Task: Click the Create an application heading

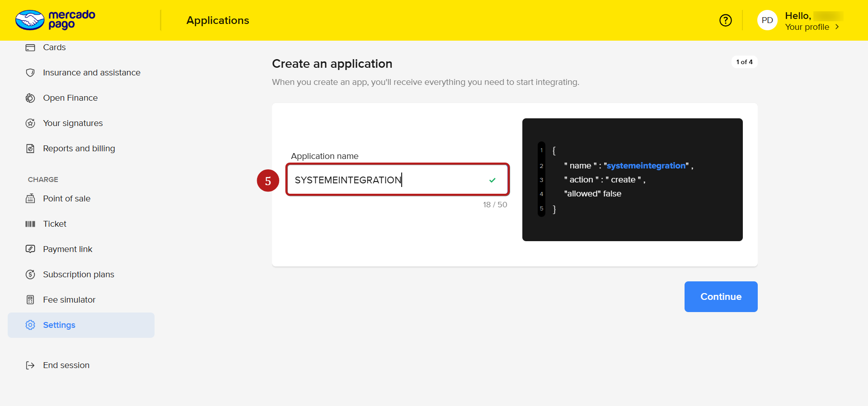Action: [332, 64]
